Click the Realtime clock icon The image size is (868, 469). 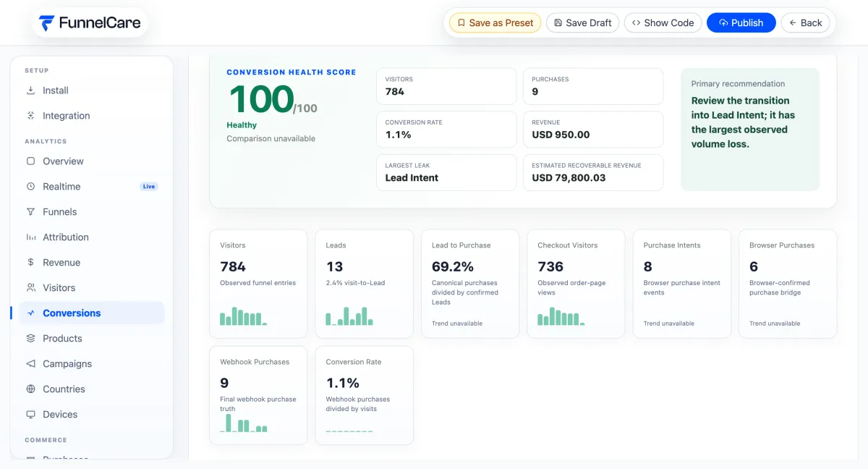tap(30, 187)
